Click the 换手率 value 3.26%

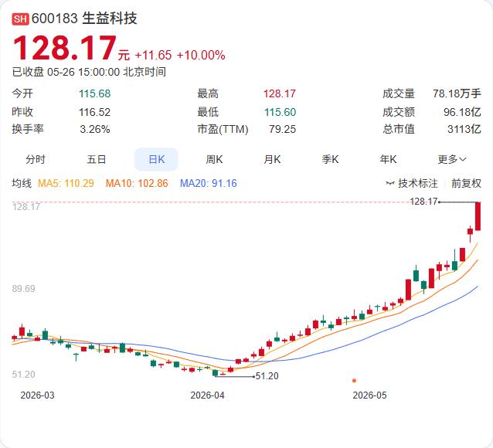coord(95,129)
